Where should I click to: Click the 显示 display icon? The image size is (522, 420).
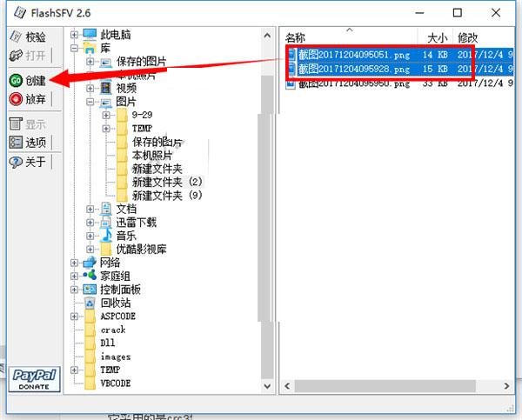click(x=16, y=124)
